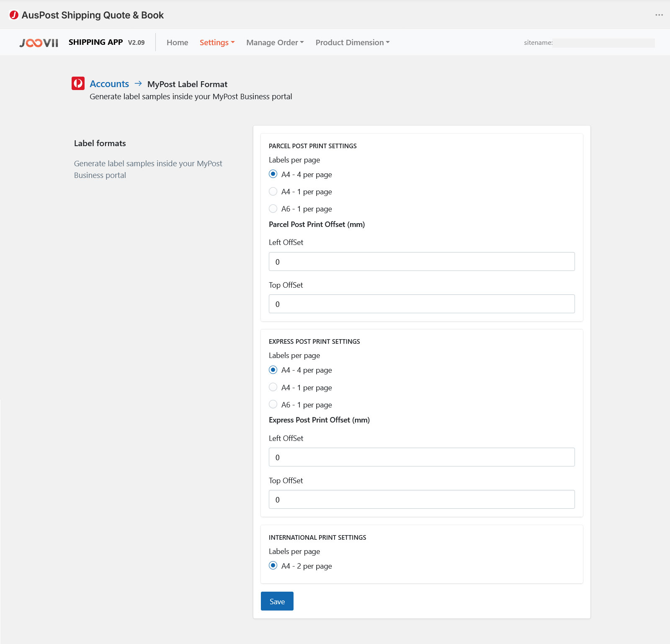Focus the Express Post Top OffSet field

[422, 499]
